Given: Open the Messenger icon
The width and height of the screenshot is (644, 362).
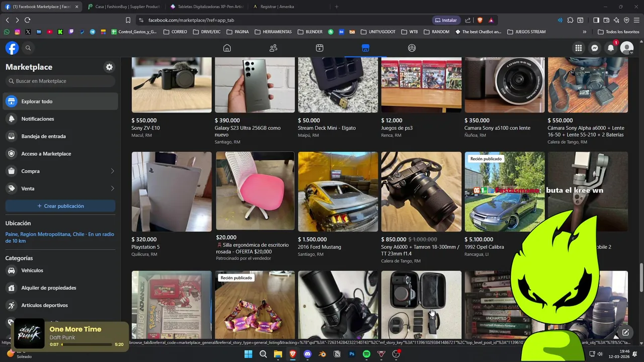Looking at the screenshot, I should [595, 48].
